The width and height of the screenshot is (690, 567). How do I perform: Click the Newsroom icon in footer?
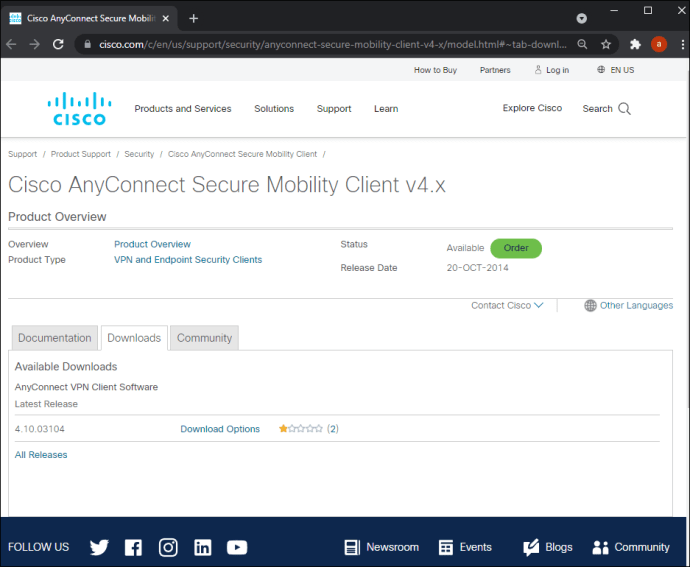click(352, 547)
